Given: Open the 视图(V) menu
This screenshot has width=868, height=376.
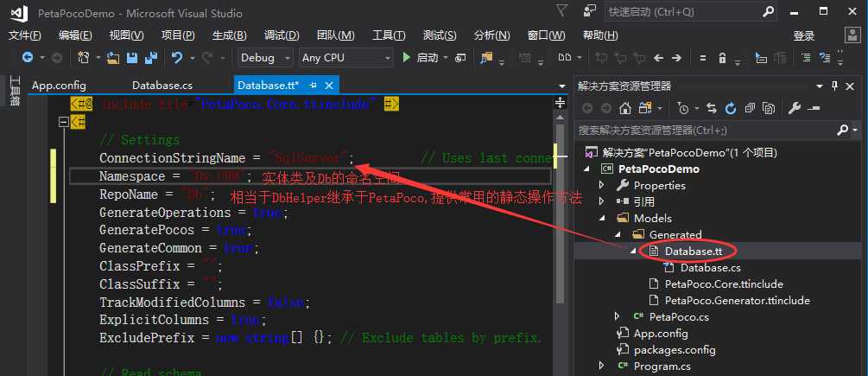Looking at the screenshot, I should pos(127,35).
